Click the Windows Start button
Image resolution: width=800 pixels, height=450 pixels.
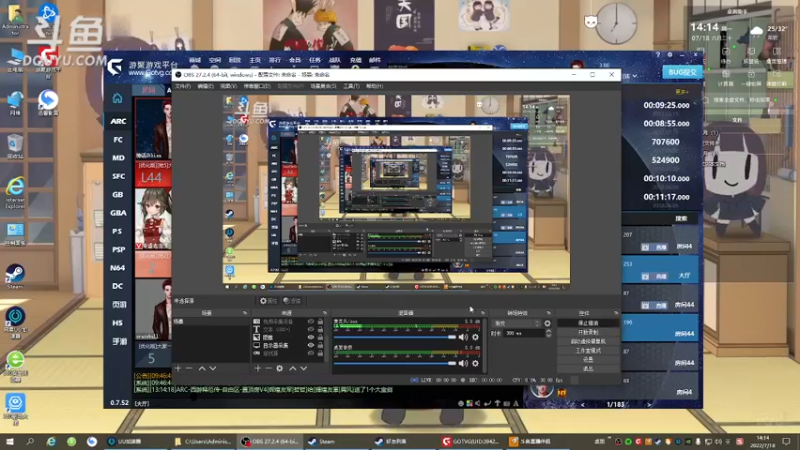[10, 441]
